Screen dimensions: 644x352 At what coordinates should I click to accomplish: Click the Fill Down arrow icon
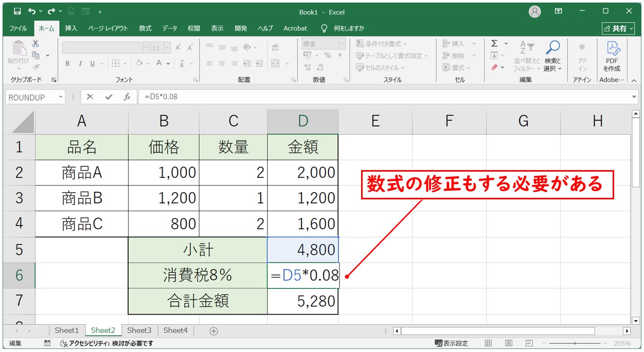pos(494,55)
